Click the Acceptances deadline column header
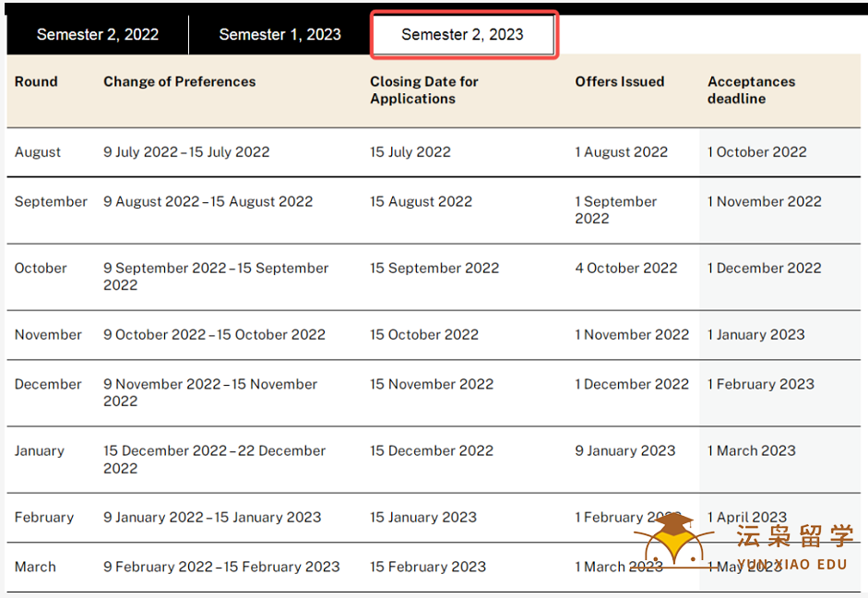The width and height of the screenshot is (868, 598). click(x=751, y=90)
